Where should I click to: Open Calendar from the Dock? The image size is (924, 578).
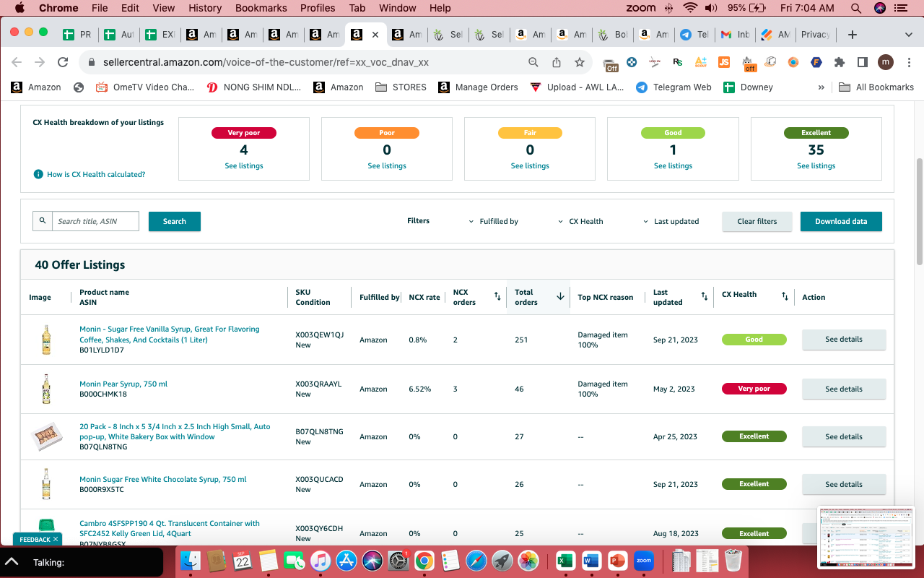pyautogui.click(x=243, y=561)
